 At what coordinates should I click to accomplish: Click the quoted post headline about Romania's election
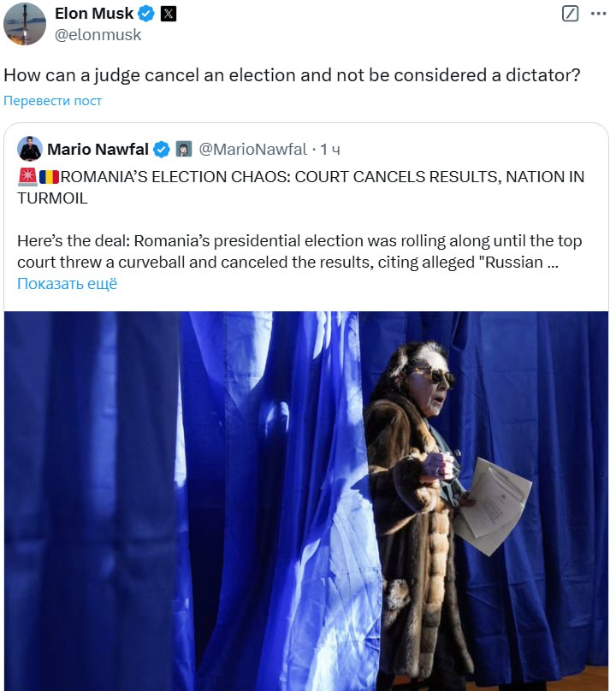[x=300, y=187]
